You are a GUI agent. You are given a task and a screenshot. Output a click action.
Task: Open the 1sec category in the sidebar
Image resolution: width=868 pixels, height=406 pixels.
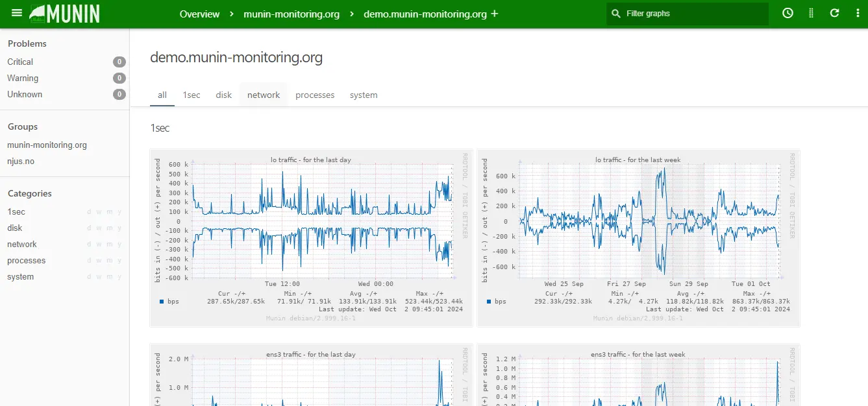coord(16,212)
